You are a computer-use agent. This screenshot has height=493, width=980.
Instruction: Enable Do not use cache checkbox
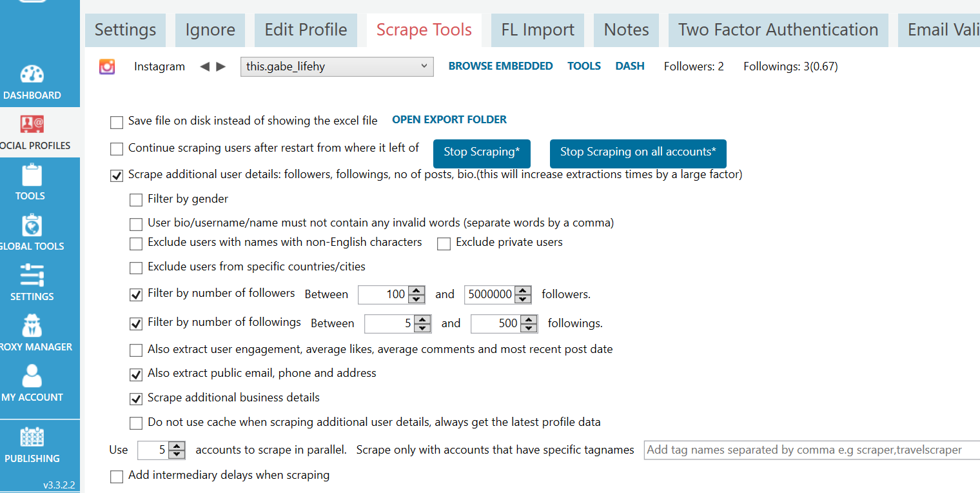pyautogui.click(x=136, y=423)
